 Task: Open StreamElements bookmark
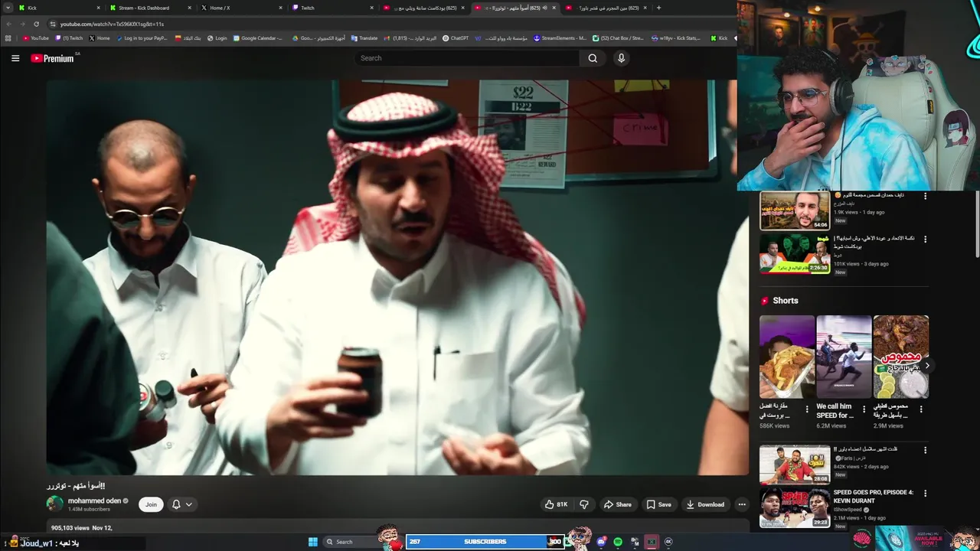click(560, 37)
